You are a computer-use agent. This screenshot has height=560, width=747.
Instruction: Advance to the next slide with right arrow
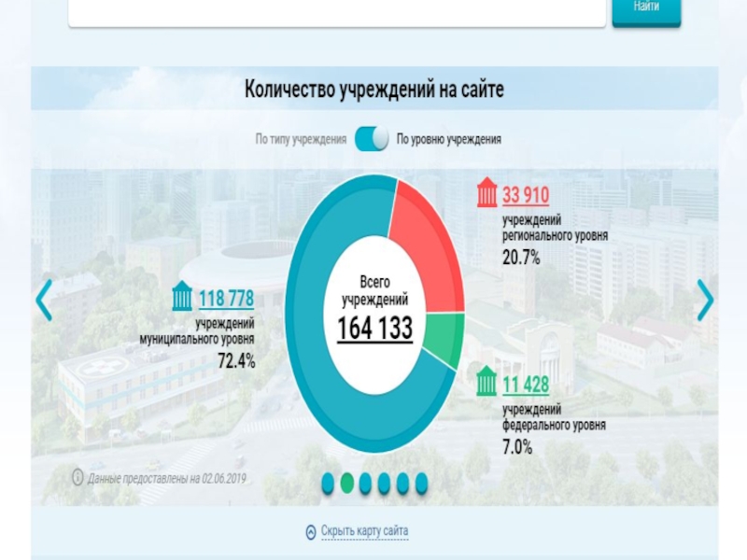(x=705, y=301)
